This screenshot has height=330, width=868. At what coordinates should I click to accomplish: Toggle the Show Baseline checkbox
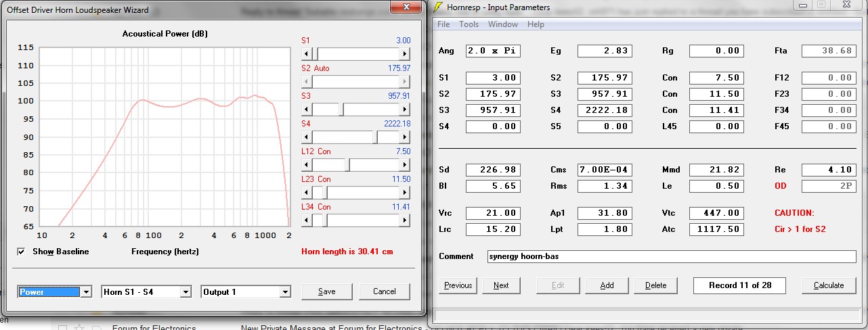pyautogui.click(x=22, y=252)
